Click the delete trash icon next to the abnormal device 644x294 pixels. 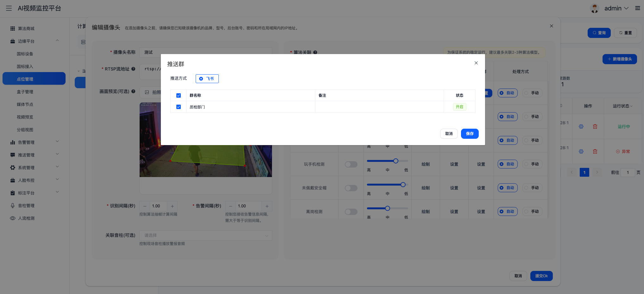point(595,151)
